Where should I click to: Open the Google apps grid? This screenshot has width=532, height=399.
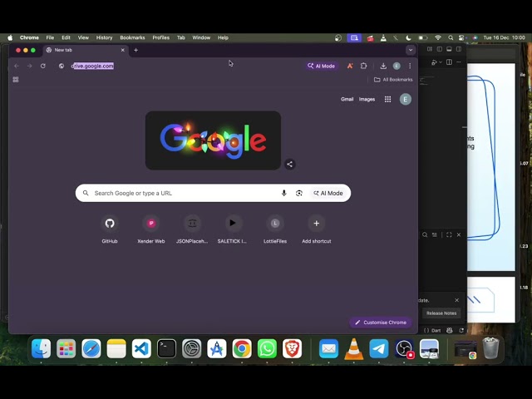click(x=387, y=99)
